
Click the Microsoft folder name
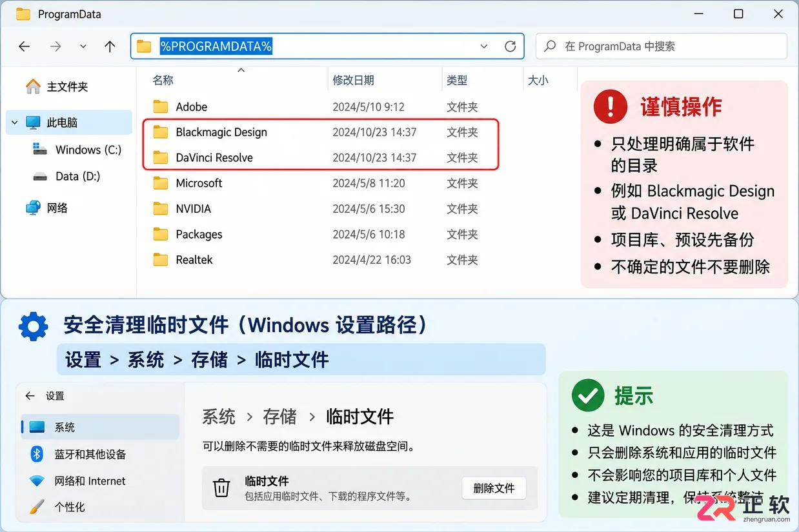pyautogui.click(x=199, y=183)
